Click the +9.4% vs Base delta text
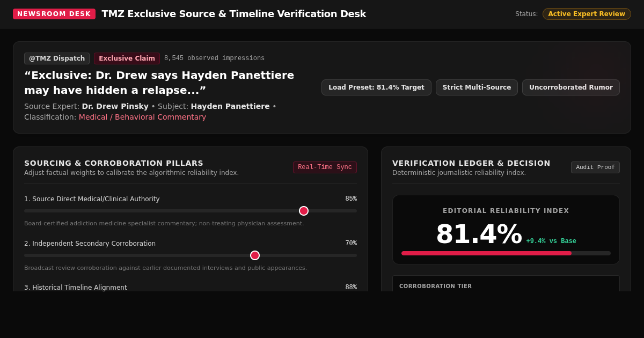644x338 pixels. click(551, 241)
